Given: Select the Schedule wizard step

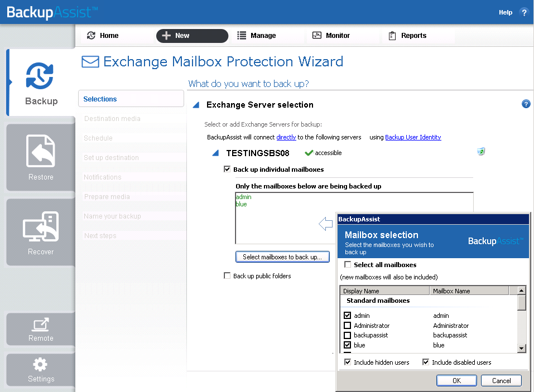Looking at the screenshot, I should coord(98,138).
